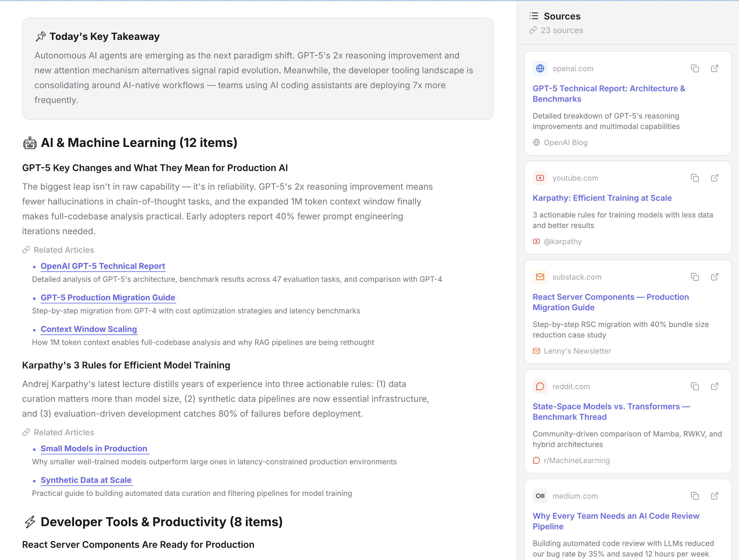The width and height of the screenshot is (739, 560).
Task: Open Karpathy: Efficient Training at Scale source title
Action: 602,198
